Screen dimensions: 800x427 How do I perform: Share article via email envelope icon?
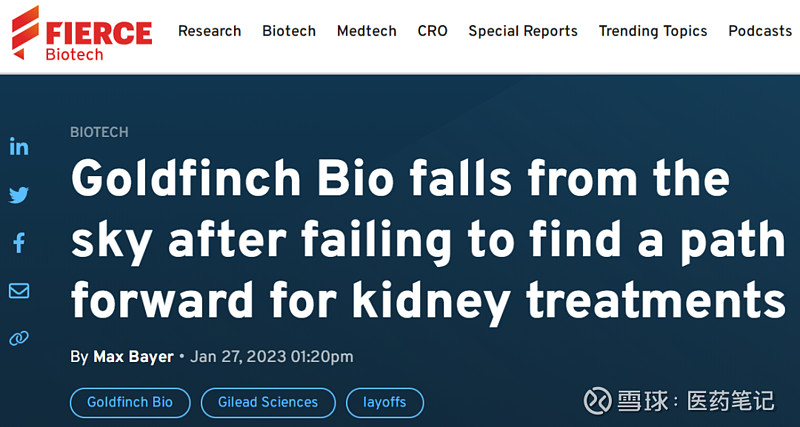19,291
